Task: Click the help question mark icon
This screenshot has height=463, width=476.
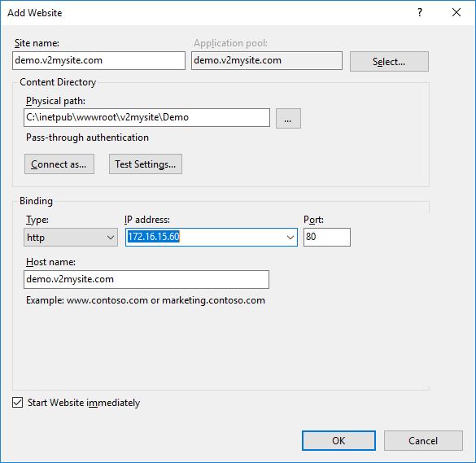Action: point(420,12)
